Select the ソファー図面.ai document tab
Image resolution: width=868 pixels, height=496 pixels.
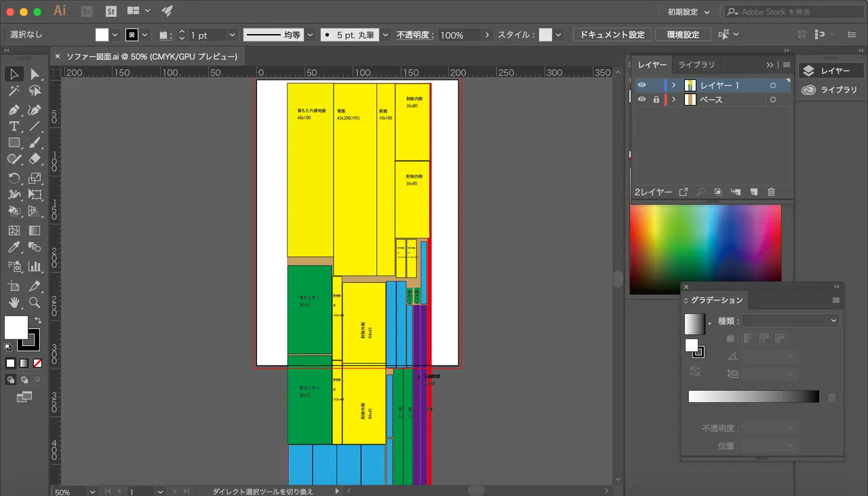click(x=147, y=56)
